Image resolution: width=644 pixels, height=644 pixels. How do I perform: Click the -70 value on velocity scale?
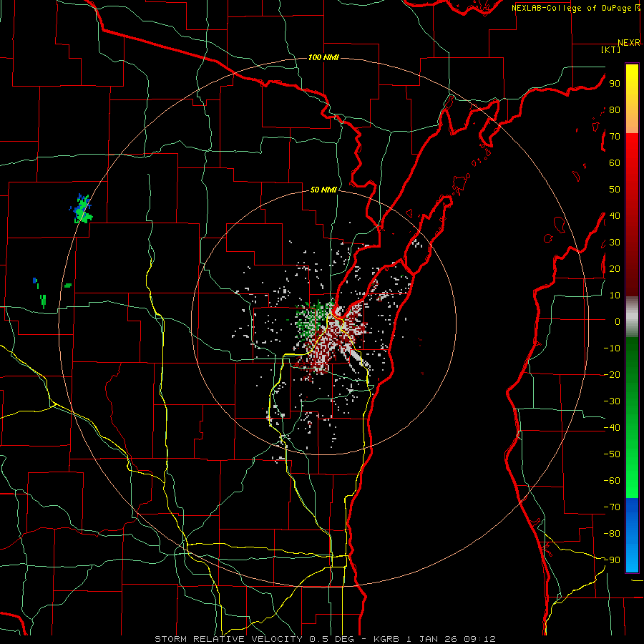612,507
